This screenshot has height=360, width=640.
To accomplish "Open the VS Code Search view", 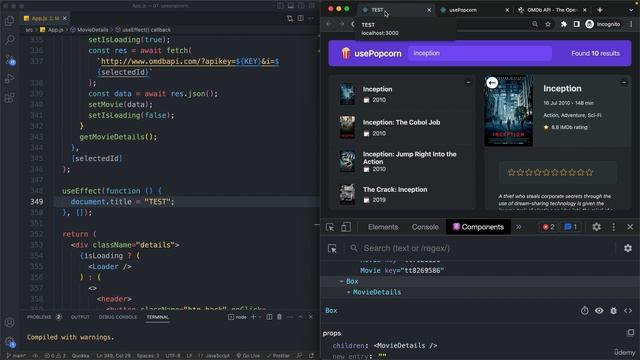I will [9, 40].
